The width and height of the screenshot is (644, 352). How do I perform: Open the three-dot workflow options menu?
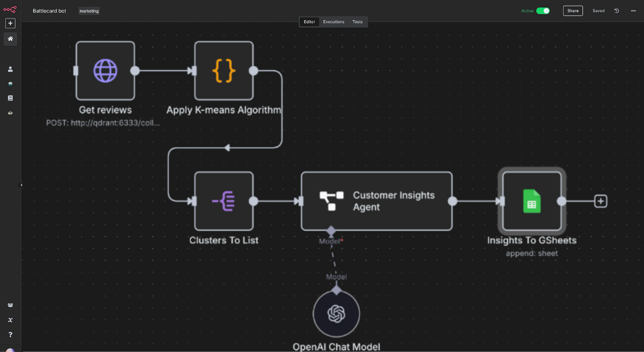(633, 10)
